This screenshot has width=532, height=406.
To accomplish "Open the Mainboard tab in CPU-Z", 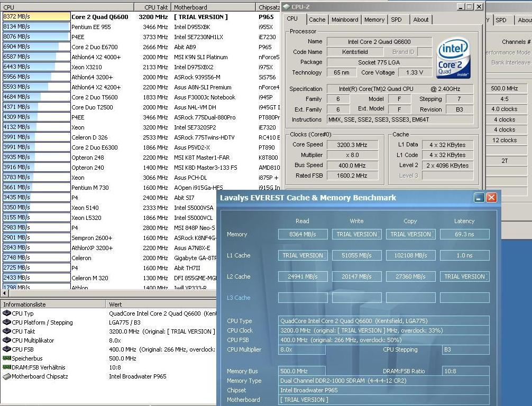I will coord(345,20).
